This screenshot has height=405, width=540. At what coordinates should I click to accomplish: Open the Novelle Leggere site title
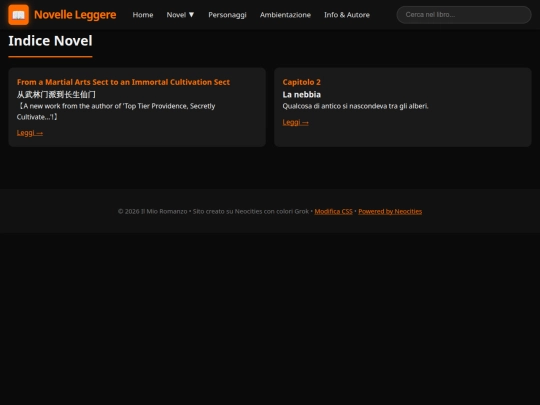click(x=75, y=15)
